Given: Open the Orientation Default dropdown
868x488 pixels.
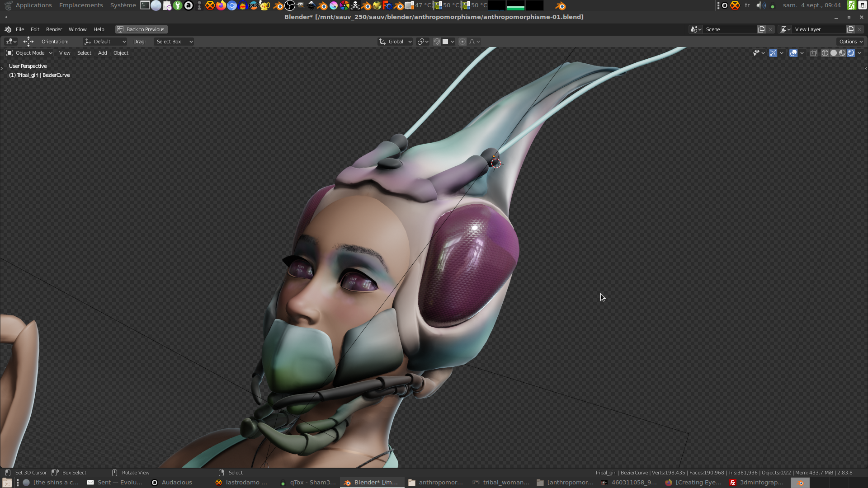Looking at the screenshot, I should coord(105,42).
